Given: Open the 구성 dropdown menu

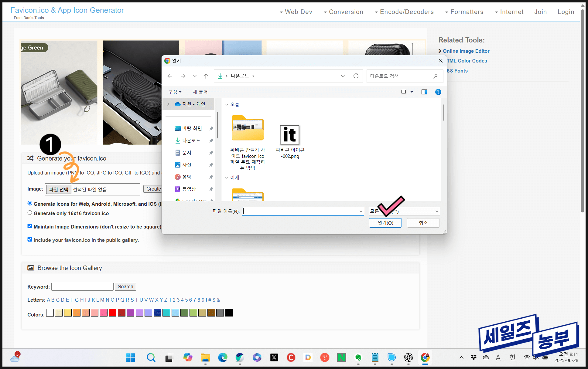Looking at the screenshot, I should (175, 92).
